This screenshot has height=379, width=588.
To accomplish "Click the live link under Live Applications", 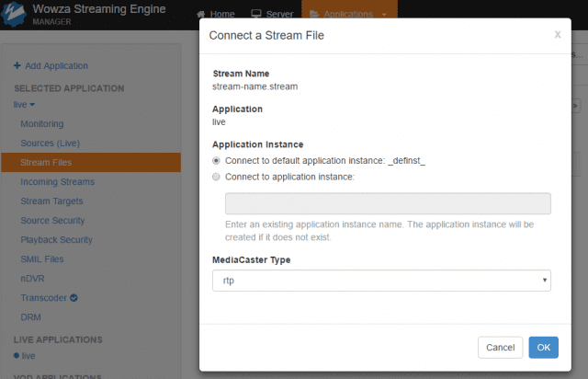I will (x=28, y=356).
